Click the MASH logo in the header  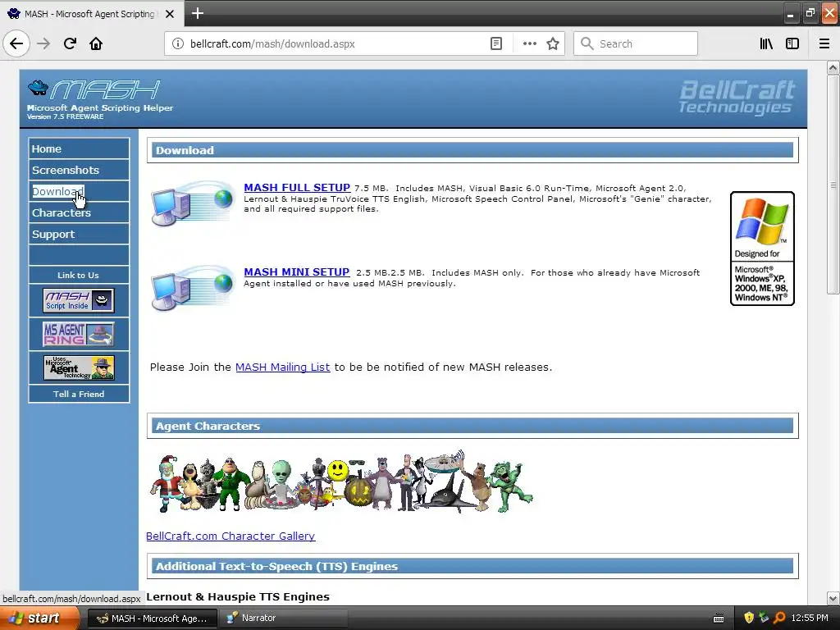coord(94,90)
